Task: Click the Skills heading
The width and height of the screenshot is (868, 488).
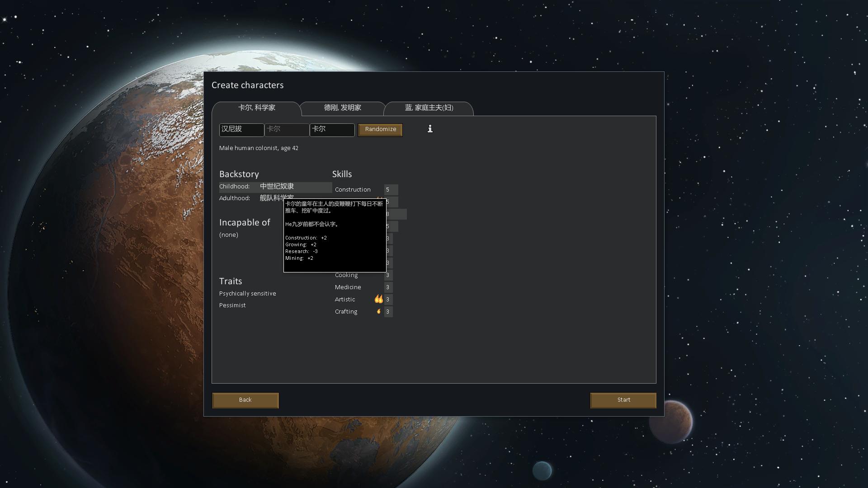Action: pos(342,174)
